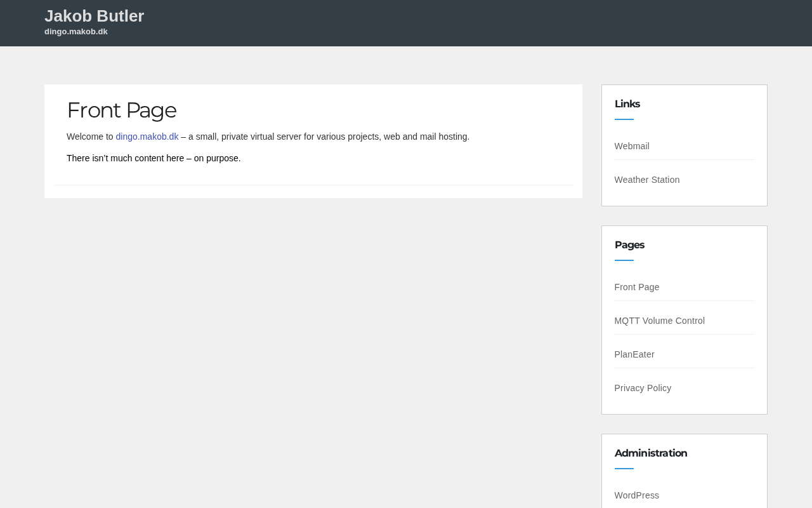Click the Links widget heading

[x=627, y=104]
